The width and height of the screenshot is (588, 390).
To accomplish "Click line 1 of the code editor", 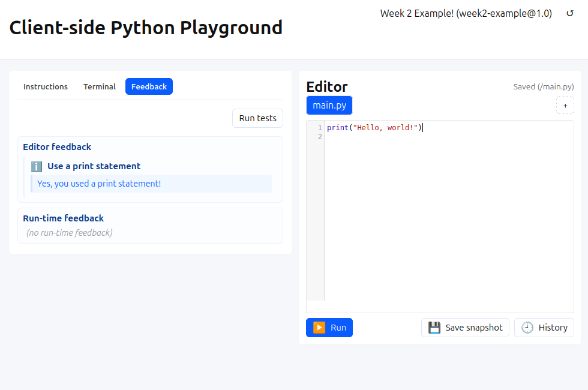I will click(x=449, y=128).
